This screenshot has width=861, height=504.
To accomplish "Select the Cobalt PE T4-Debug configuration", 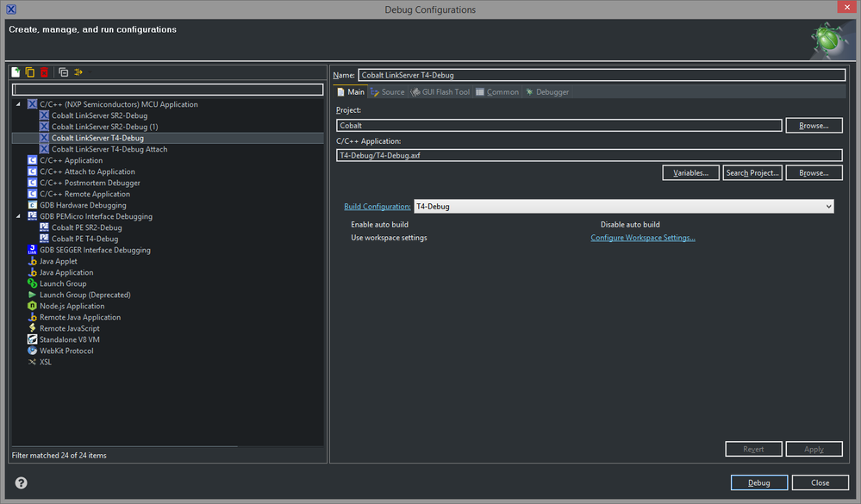I will point(84,239).
